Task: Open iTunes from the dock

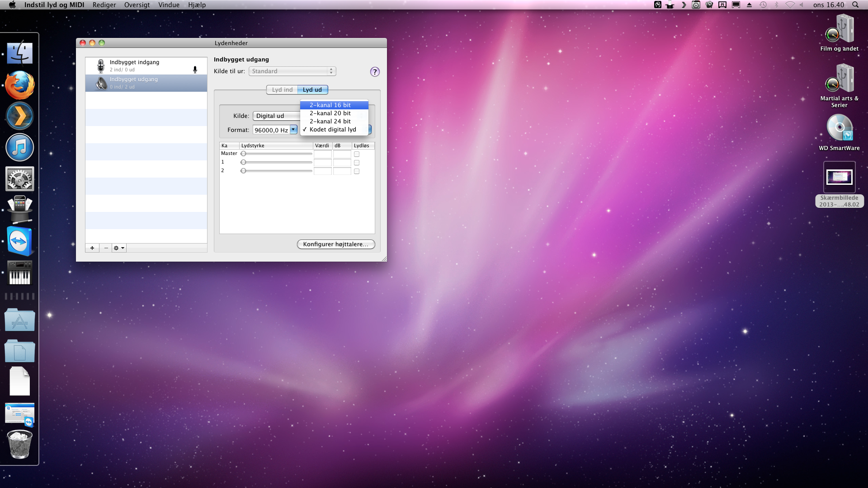Action: (x=19, y=148)
